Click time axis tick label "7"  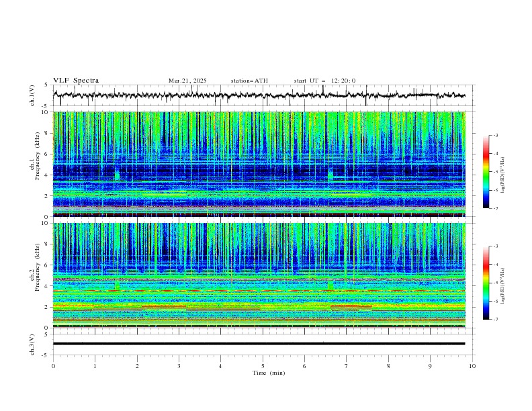(x=346, y=366)
